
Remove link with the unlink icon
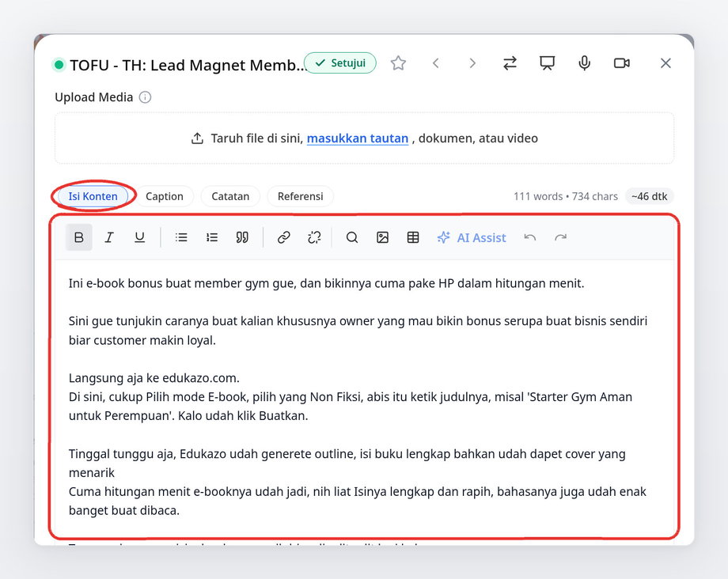[x=314, y=237]
